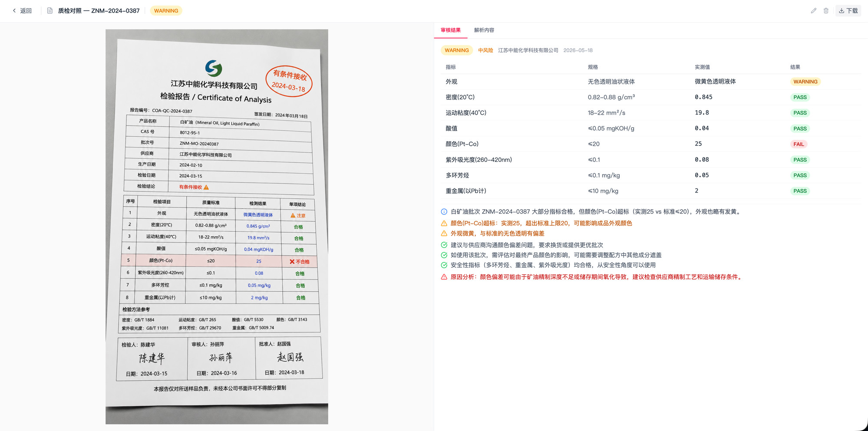Click the date 2026-05-18
The height and width of the screenshot is (431, 868).
point(578,50)
